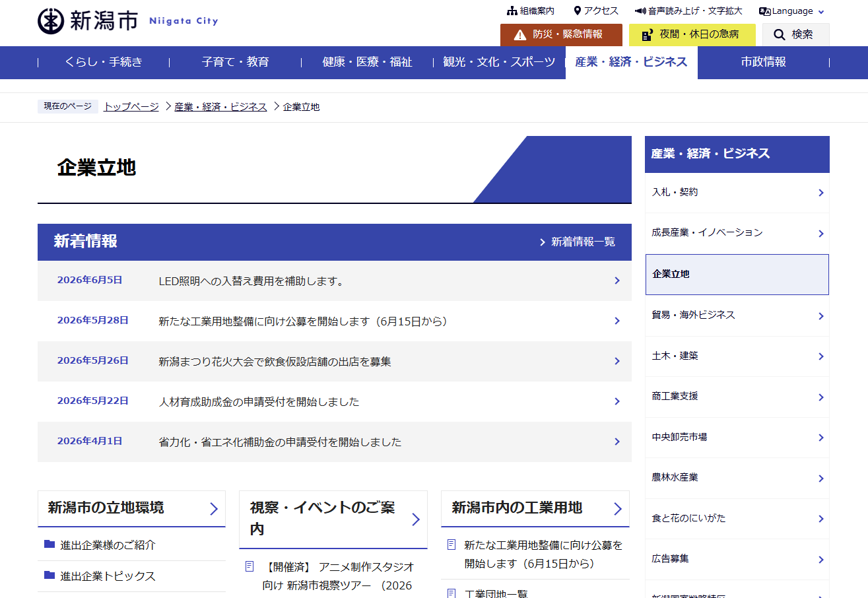Viewport: 868px width, 598px height.
Task: Click the arrow on the 人材育成助成金 news row
Action: [617, 401]
